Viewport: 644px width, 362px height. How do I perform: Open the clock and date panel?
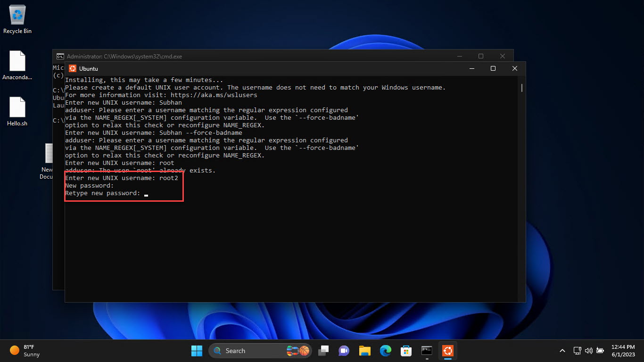pyautogui.click(x=623, y=351)
